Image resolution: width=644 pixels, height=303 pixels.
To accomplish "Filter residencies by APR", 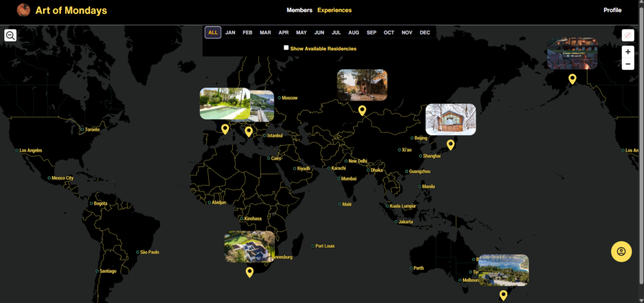I will click(x=284, y=33).
